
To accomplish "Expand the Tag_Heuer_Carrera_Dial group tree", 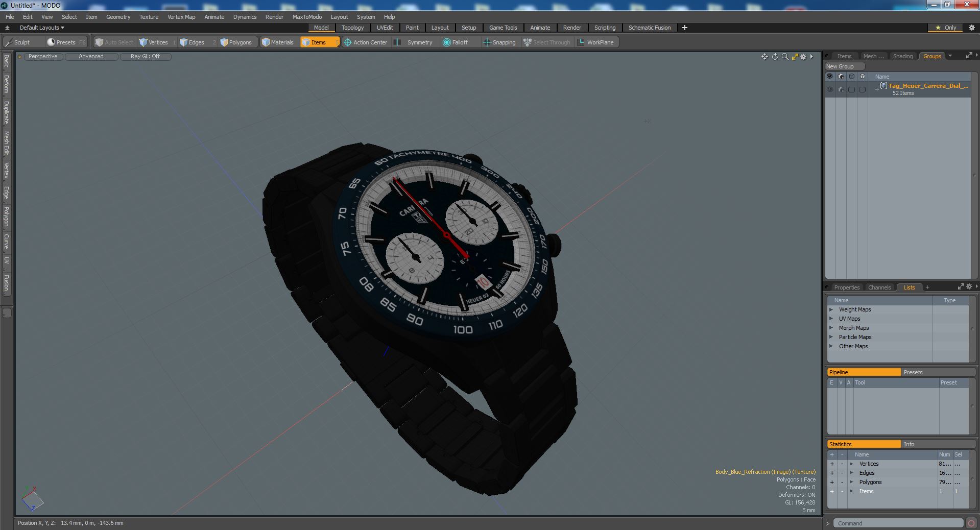I will click(877, 89).
